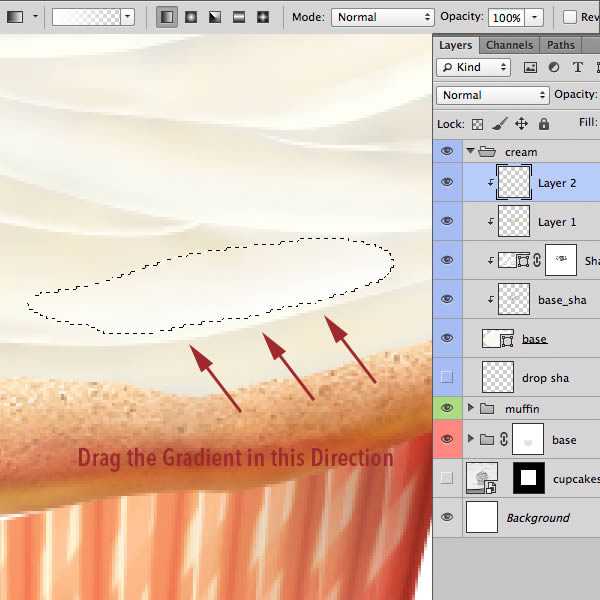Select the base_sha layer thumbnail

click(514, 299)
